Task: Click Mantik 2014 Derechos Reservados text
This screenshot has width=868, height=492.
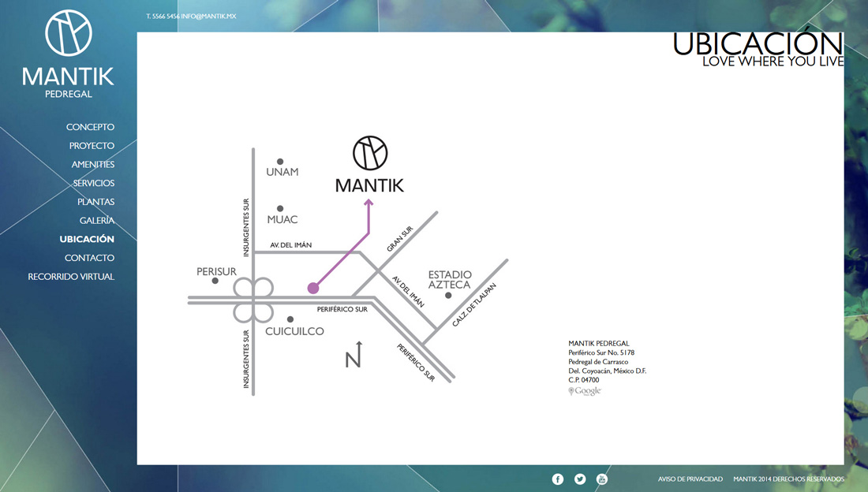Action: click(x=789, y=479)
